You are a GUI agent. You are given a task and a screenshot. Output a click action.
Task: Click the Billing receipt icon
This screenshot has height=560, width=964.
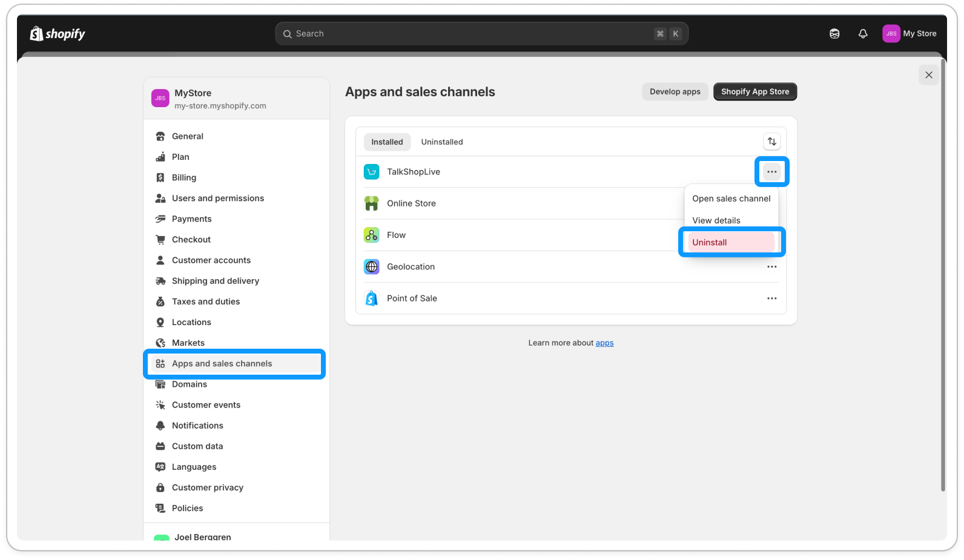point(160,177)
